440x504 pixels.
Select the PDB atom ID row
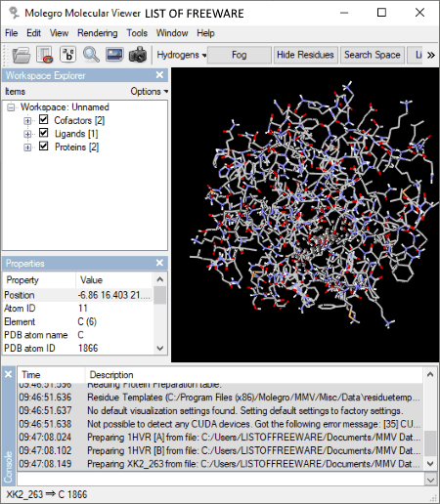(78, 348)
